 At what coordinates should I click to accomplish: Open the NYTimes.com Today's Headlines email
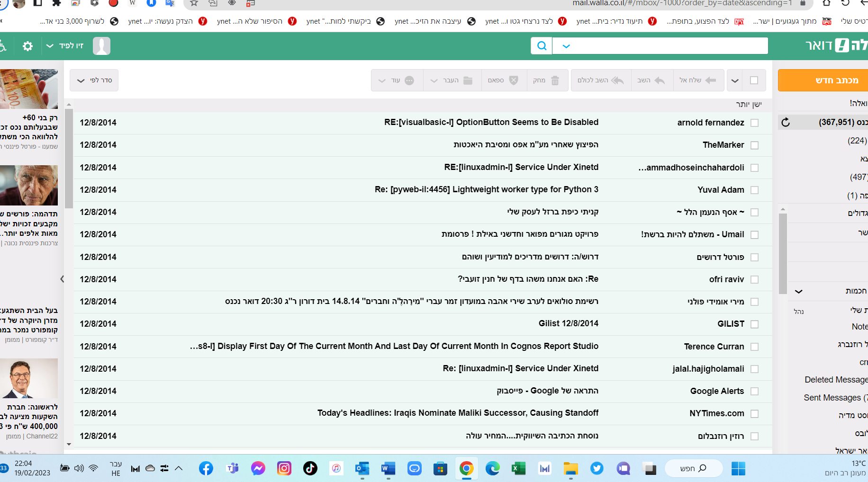tap(458, 413)
